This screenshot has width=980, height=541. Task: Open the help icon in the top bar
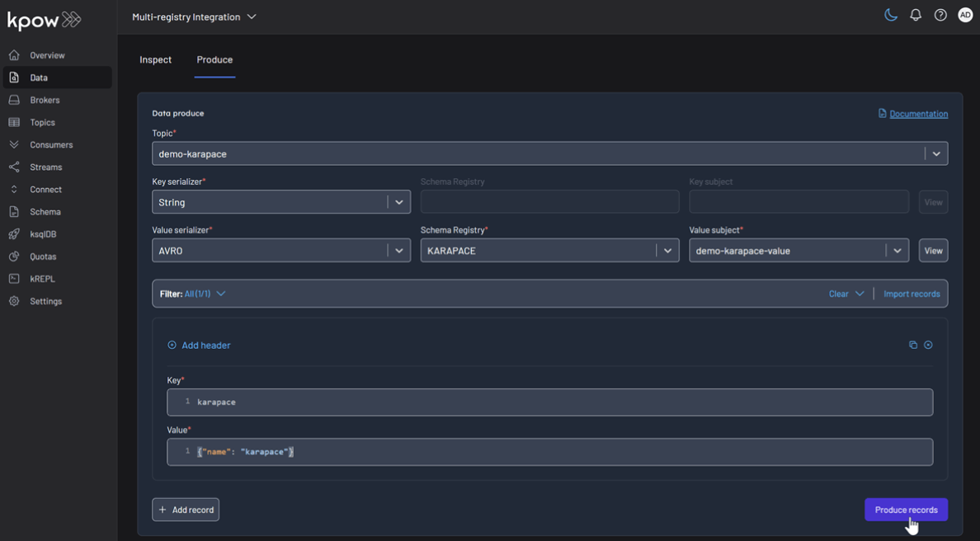[940, 14]
